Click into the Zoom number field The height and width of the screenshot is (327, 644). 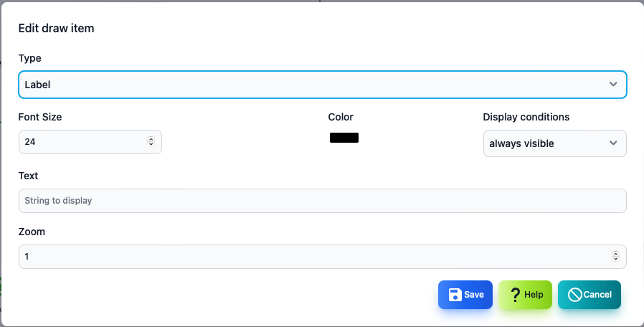[323, 257]
